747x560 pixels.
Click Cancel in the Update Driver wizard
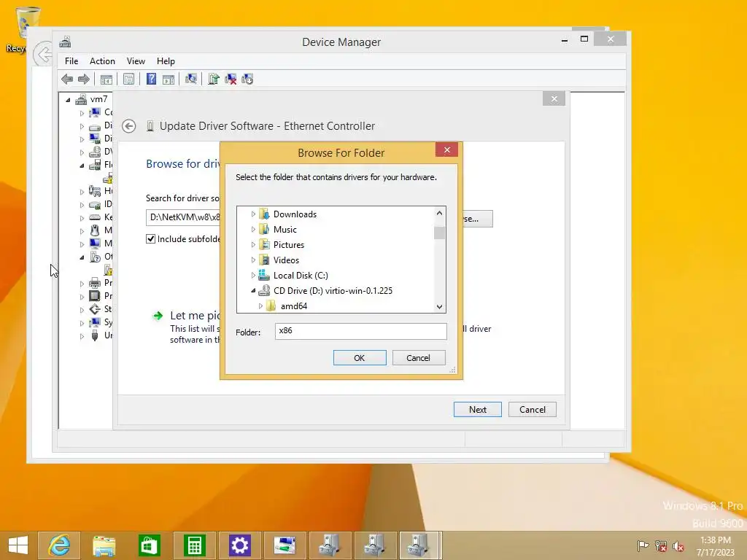point(532,410)
